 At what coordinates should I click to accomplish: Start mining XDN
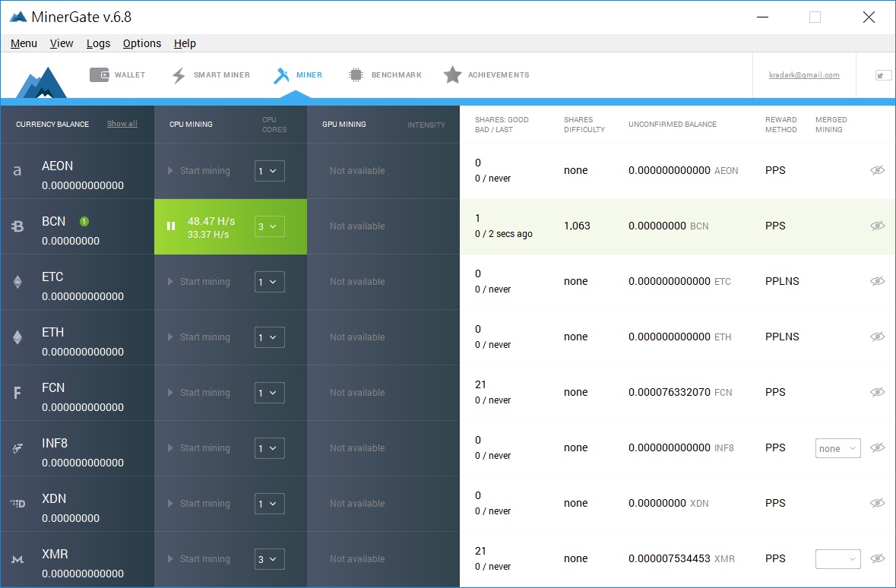coord(198,504)
